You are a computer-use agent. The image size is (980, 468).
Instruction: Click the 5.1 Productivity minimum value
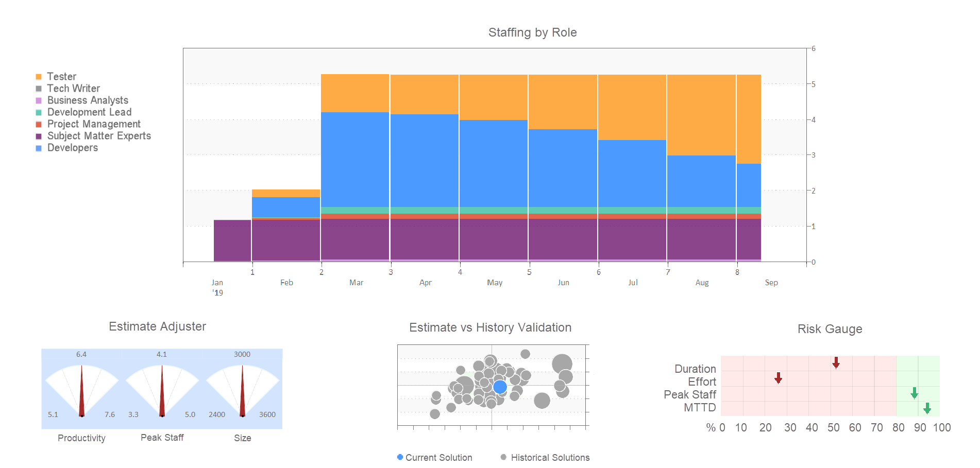(x=53, y=414)
